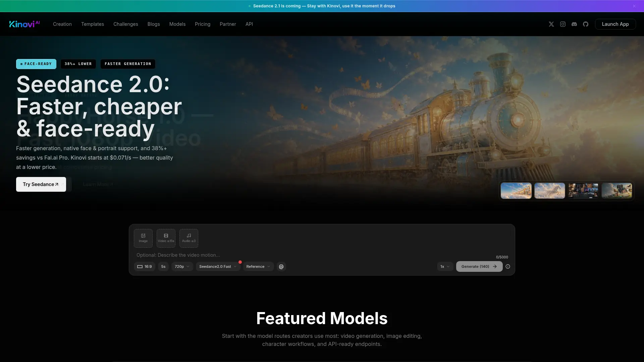
Task: Change the 16:9 aspect ratio setting
Action: (x=145, y=266)
